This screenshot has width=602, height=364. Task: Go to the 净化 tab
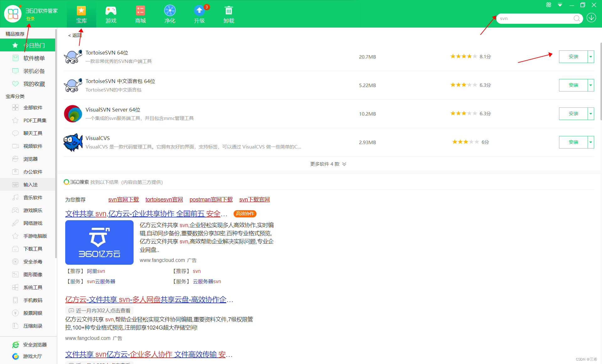[170, 14]
